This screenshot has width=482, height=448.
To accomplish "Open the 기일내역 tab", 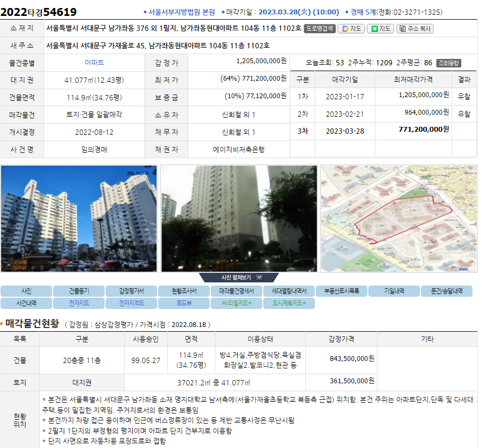I will (394, 291).
